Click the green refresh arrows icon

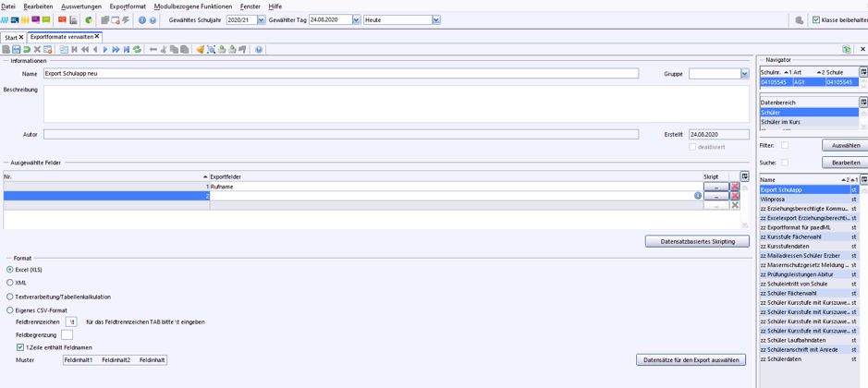137,49
